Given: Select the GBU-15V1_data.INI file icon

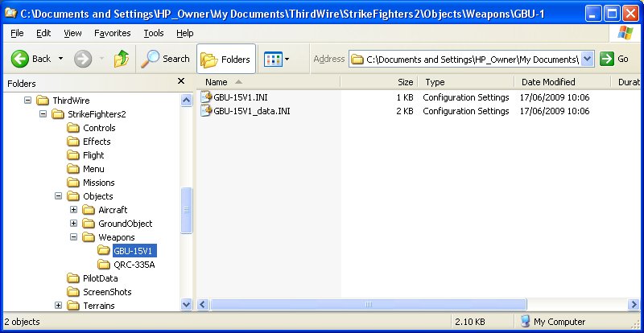Looking at the screenshot, I should click(x=206, y=111).
